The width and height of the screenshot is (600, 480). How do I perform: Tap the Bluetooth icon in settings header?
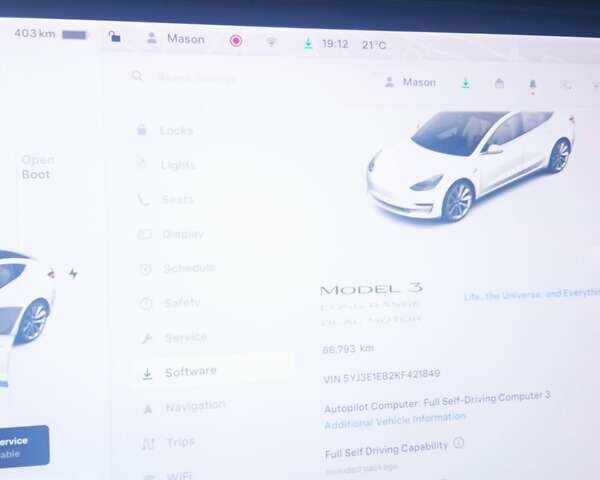[567, 85]
